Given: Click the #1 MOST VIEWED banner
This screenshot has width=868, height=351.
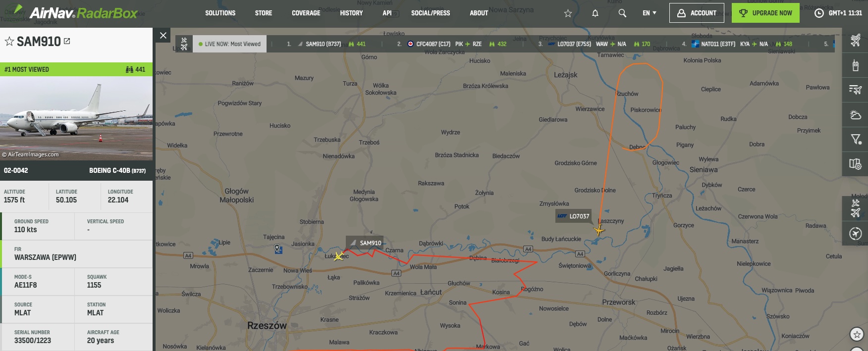Looking at the screenshot, I should click(76, 69).
